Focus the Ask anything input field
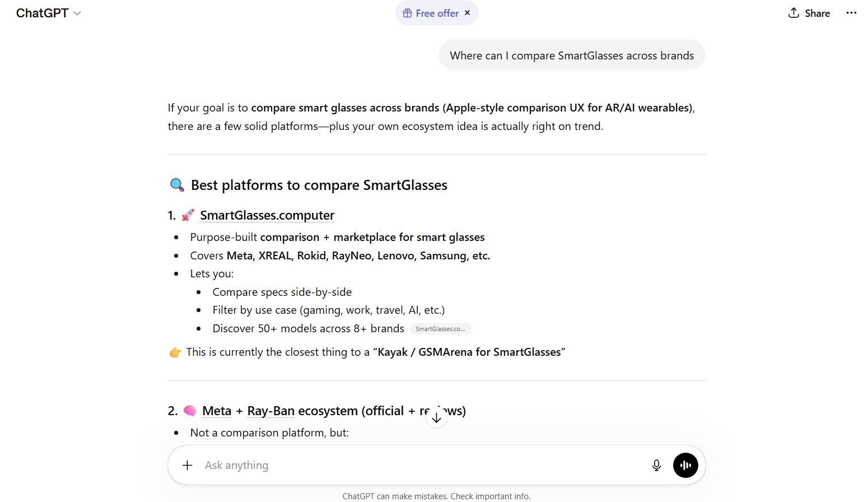 pyautogui.click(x=420, y=465)
